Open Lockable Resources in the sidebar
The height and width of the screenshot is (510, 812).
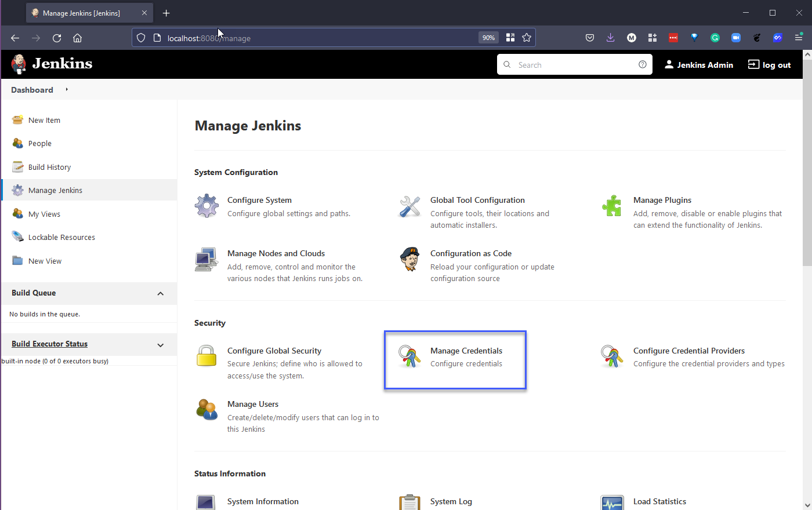click(x=61, y=238)
